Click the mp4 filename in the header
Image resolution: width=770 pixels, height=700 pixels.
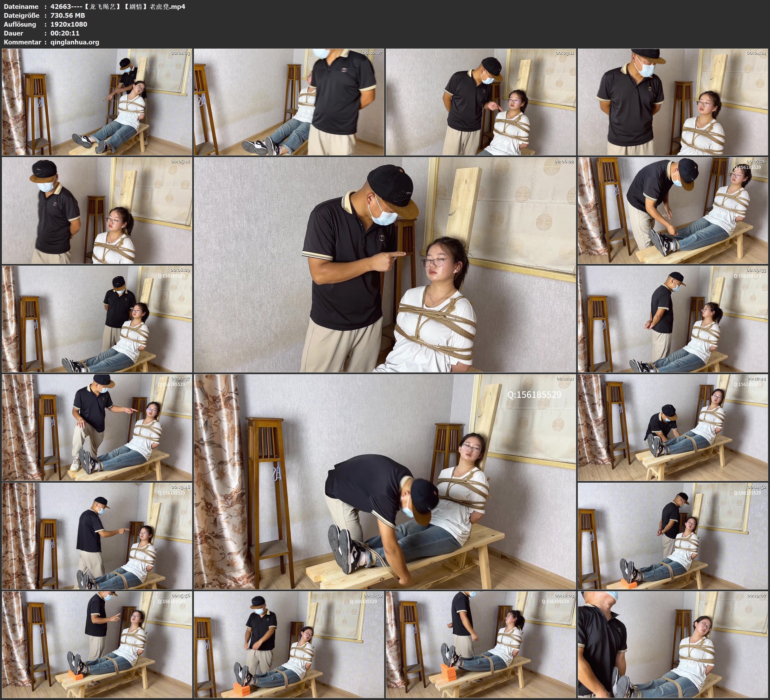118,6
